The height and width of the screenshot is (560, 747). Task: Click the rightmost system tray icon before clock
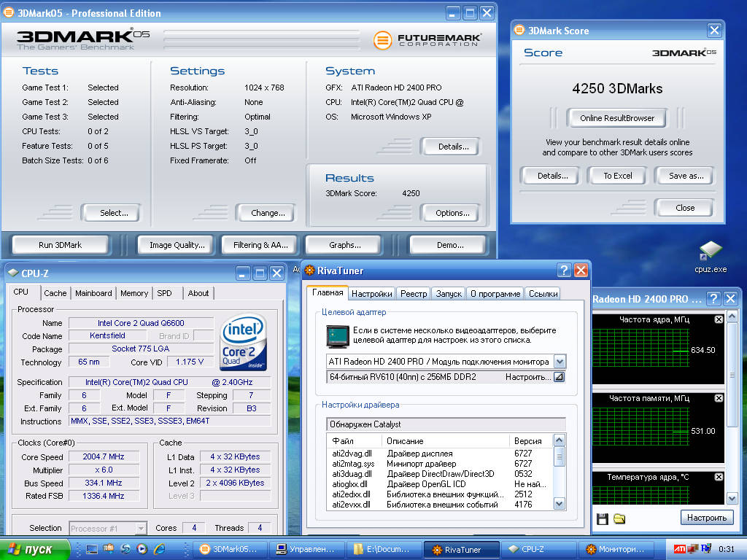tap(706, 549)
